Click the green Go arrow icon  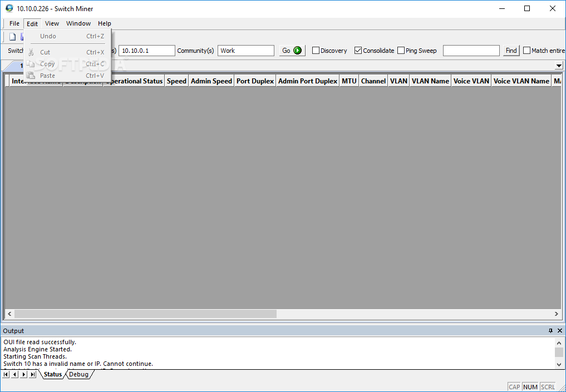pyautogui.click(x=297, y=51)
